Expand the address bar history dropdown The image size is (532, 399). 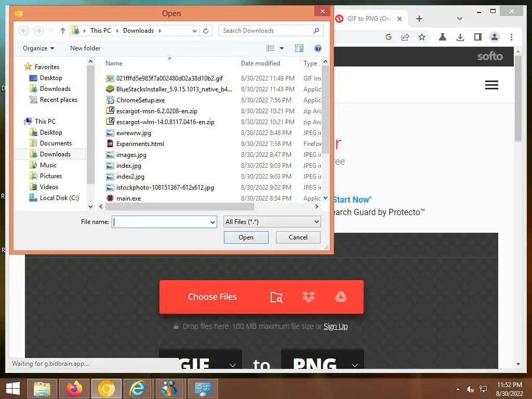click(194, 31)
